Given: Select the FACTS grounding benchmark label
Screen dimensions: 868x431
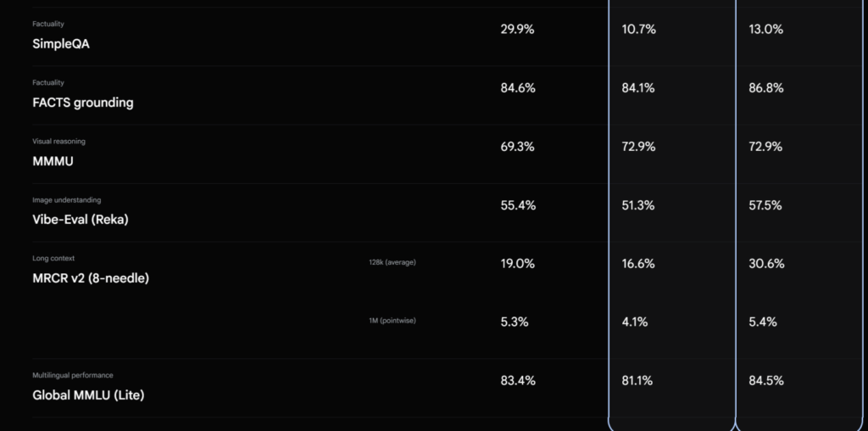Looking at the screenshot, I should [83, 103].
